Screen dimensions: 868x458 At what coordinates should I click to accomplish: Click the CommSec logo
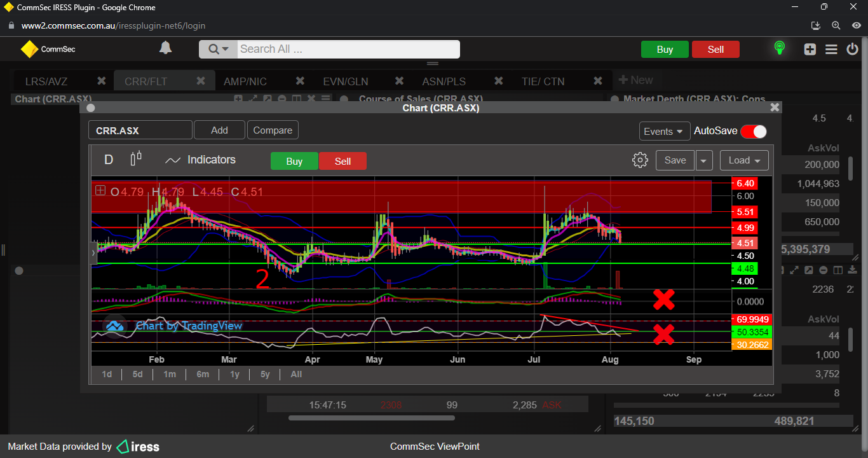tap(48, 49)
